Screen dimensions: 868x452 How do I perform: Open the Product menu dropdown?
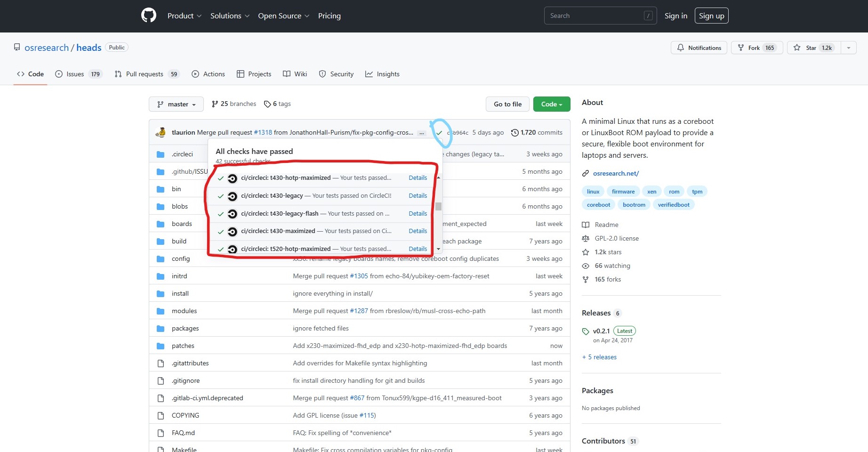tap(185, 16)
